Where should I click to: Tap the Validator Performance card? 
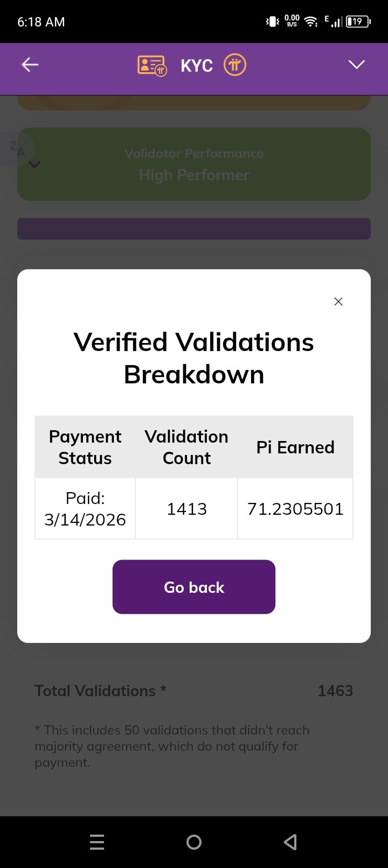pyautogui.click(x=194, y=164)
